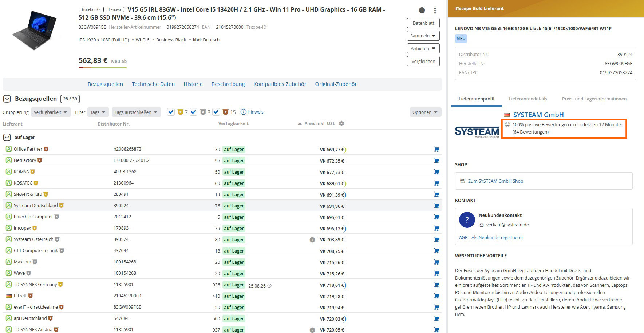
Task: Add Siewert & Kau offer to cart
Action: 436,194
